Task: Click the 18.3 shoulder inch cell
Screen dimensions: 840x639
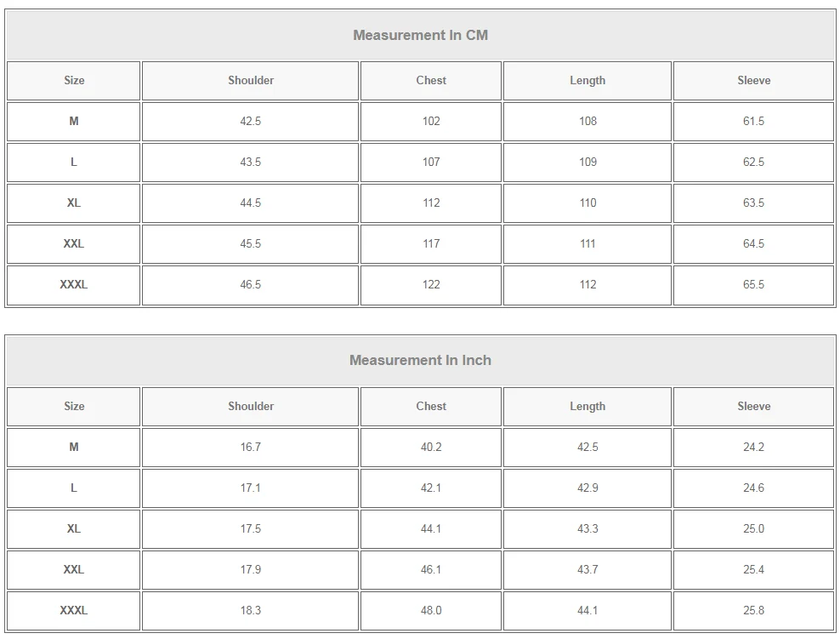Action: point(250,611)
